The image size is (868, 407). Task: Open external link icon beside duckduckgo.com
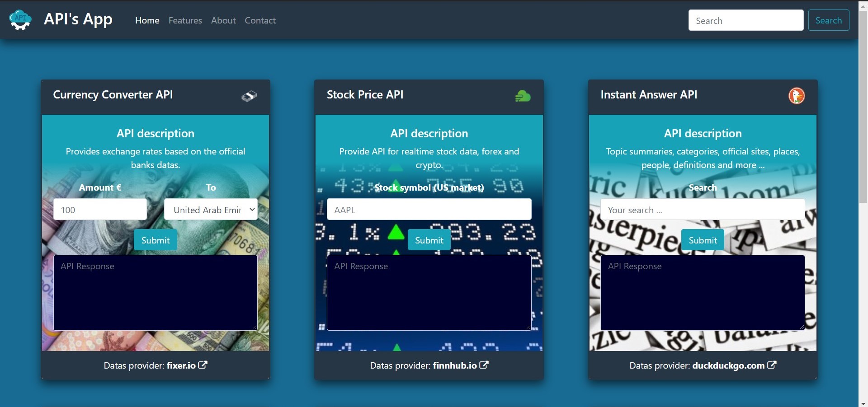tap(772, 365)
